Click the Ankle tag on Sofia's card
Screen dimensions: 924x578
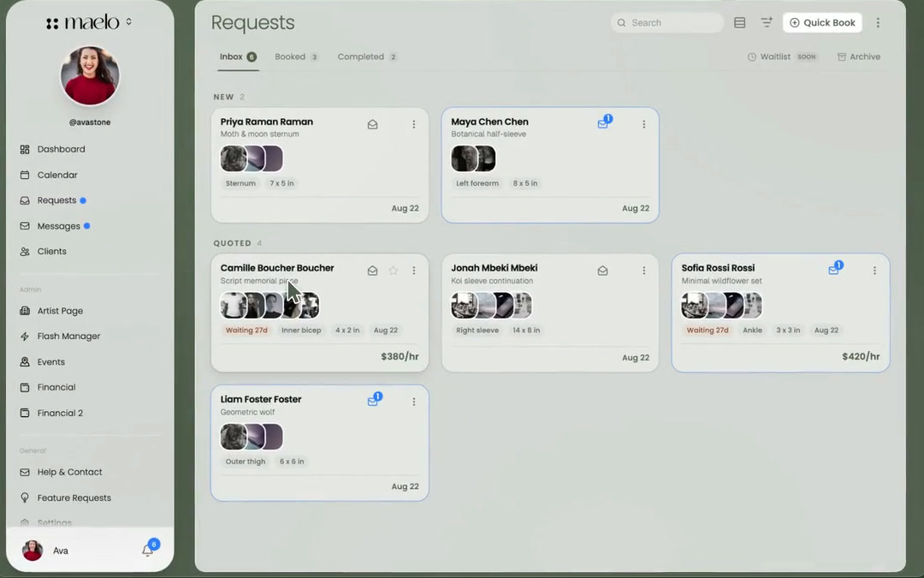click(x=753, y=331)
